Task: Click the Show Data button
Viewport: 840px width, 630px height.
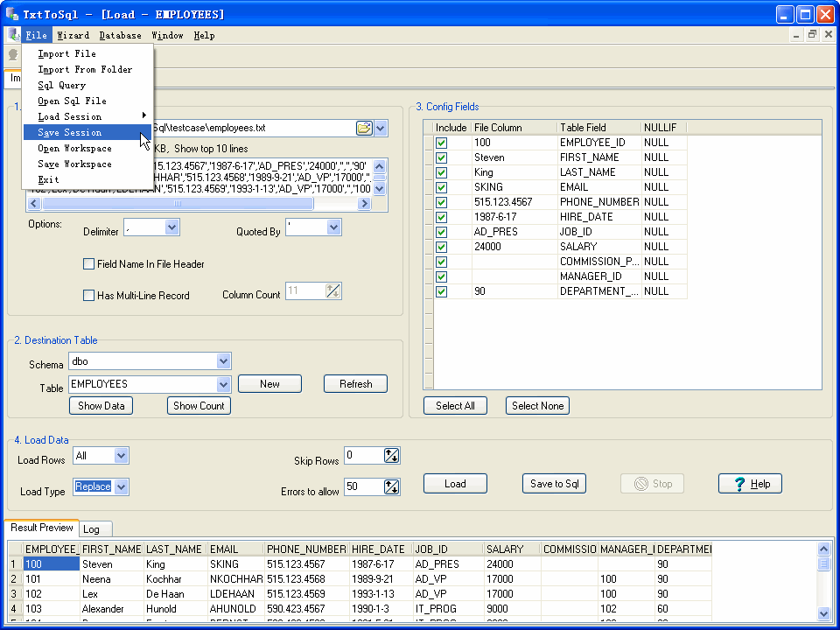Action: [101, 406]
